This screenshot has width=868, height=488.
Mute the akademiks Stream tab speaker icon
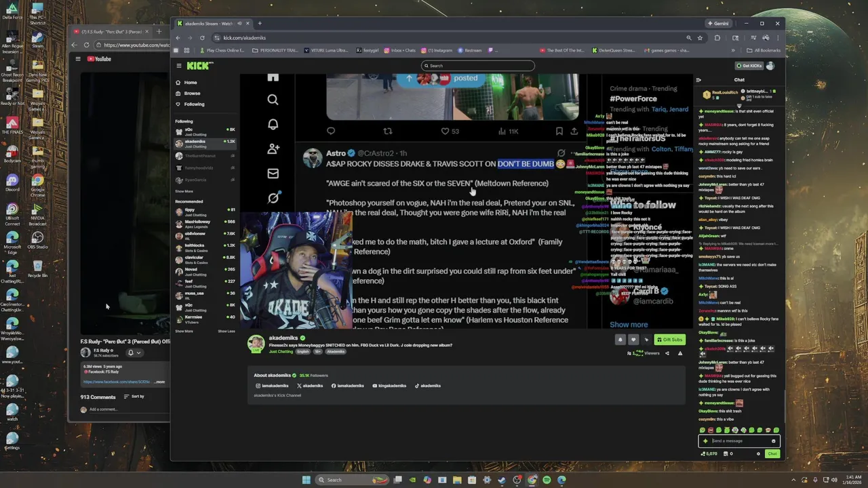point(239,24)
